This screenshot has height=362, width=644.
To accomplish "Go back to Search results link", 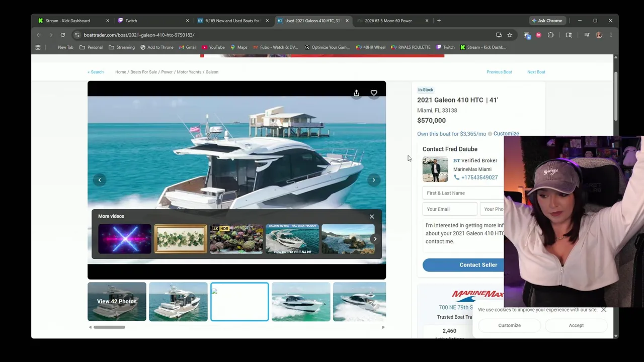I will click(96, 72).
